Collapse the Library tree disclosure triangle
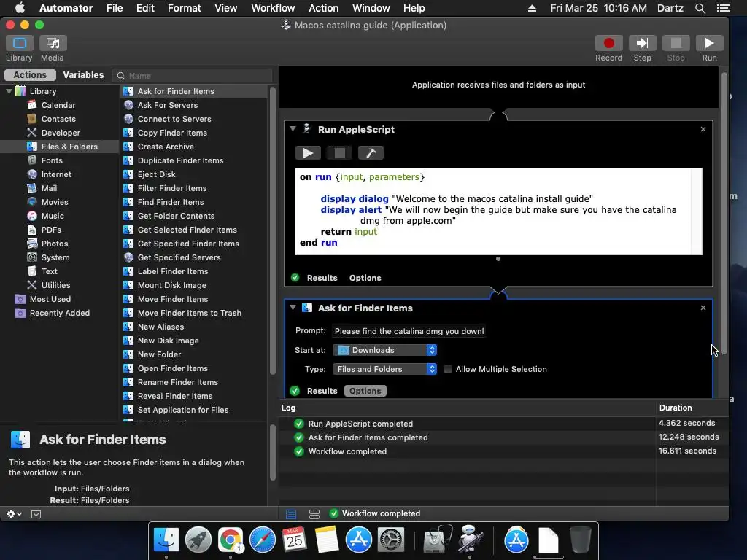747x560 pixels. point(9,90)
